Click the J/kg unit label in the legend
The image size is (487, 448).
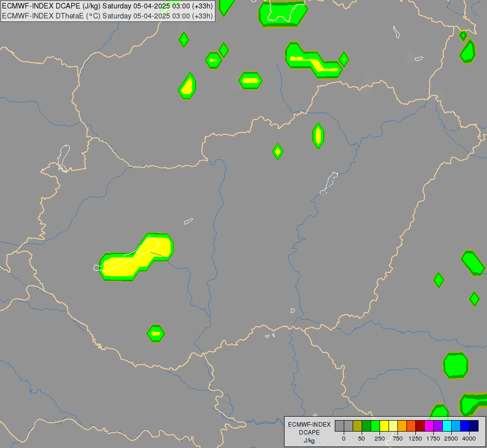point(309,441)
